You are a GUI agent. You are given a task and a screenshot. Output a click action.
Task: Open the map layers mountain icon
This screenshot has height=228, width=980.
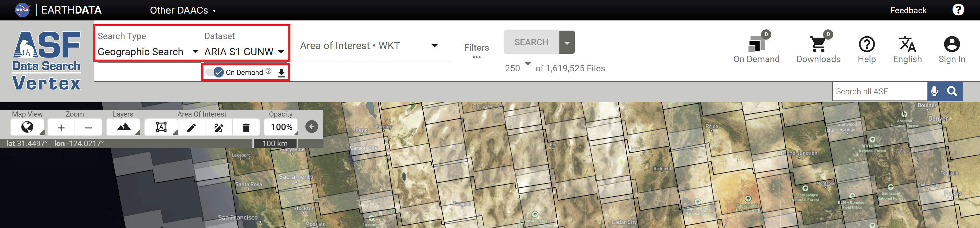(123, 127)
